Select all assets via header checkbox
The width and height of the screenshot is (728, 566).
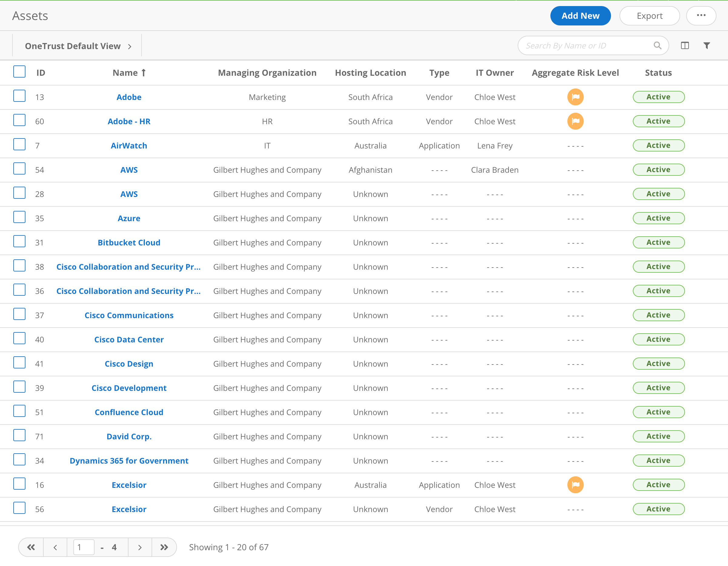19,72
